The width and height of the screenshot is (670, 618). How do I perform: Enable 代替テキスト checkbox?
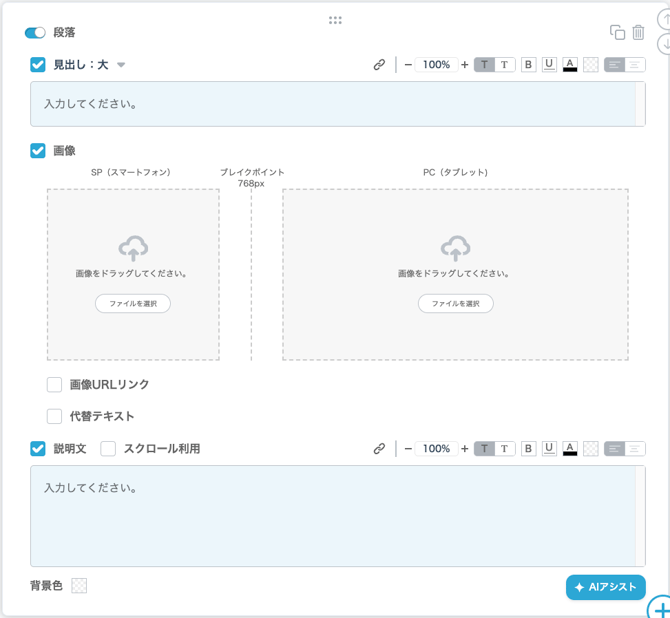coord(54,416)
